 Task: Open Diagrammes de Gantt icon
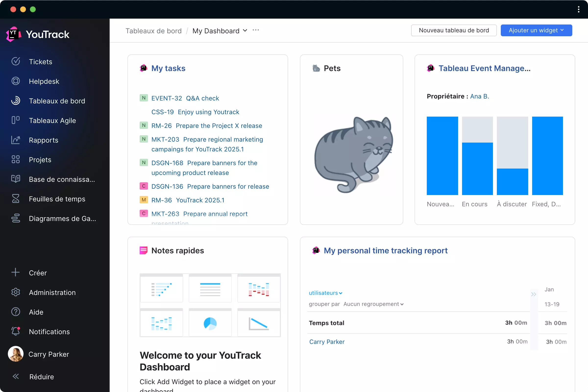[x=15, y=218]
